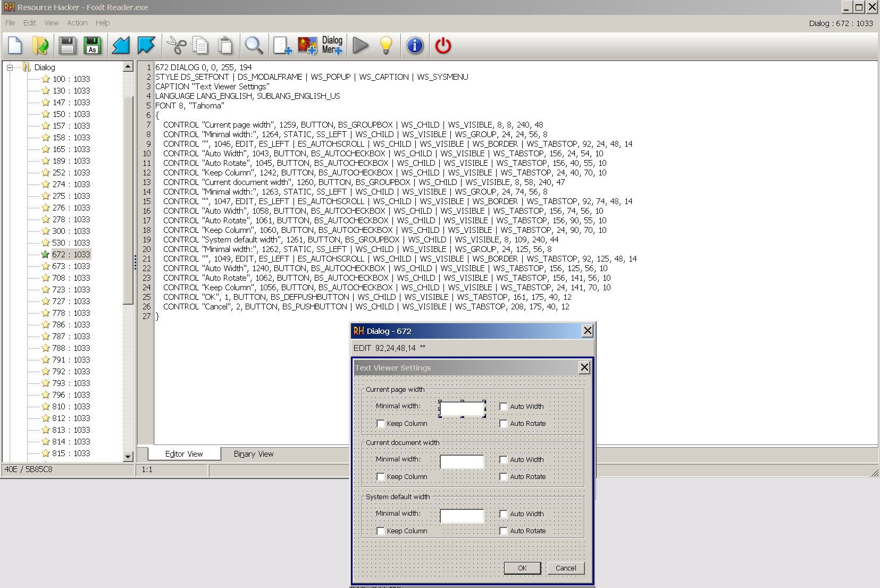Switch to the Editor View tab
Viewport: 880px width, 588px height.
[x=184, y=453]
